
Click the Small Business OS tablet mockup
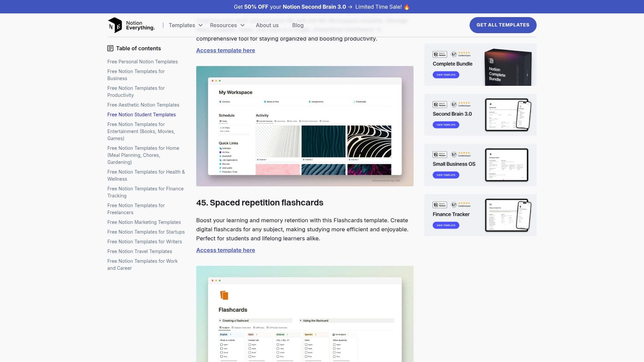(506, 165)
